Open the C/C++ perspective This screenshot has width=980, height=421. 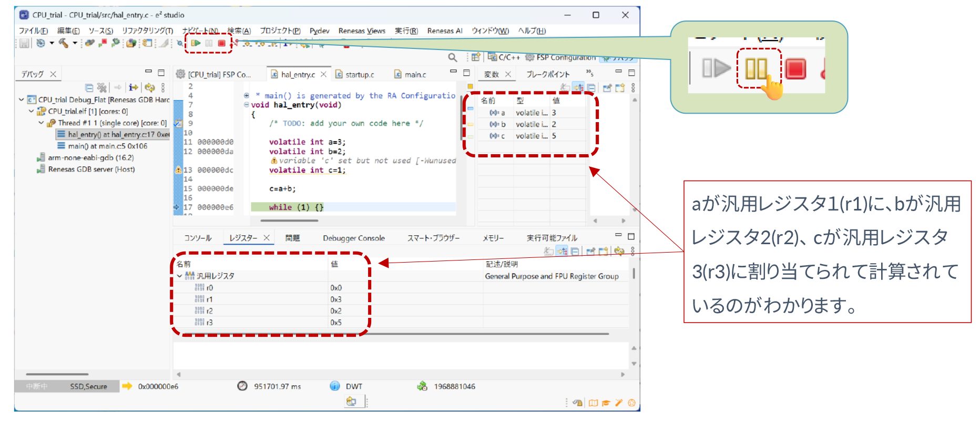tap(504, 57)
